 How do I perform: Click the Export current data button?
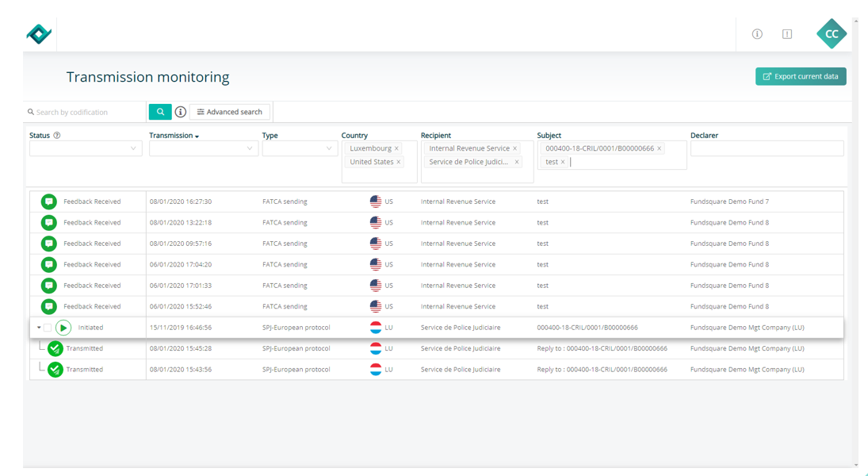click(801, 76)
